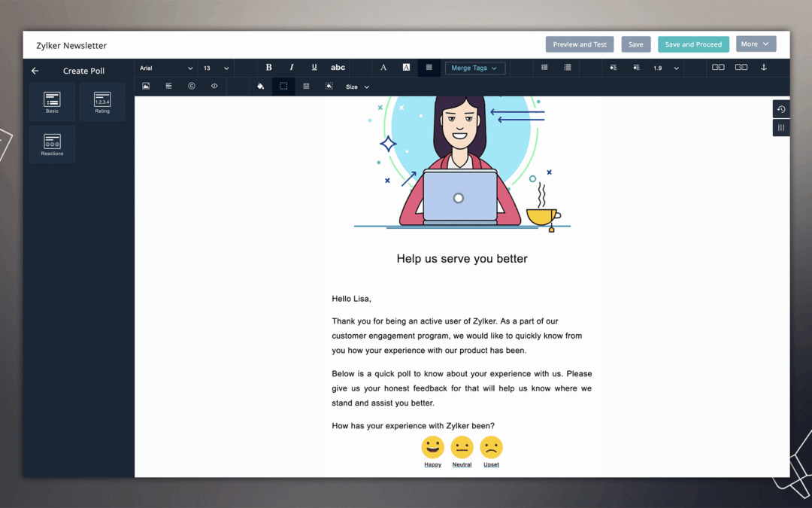This screenshot has width=812, height=508.
Task: Click the 'Create Poll' panel heading
Action: [x=84, y=71]
